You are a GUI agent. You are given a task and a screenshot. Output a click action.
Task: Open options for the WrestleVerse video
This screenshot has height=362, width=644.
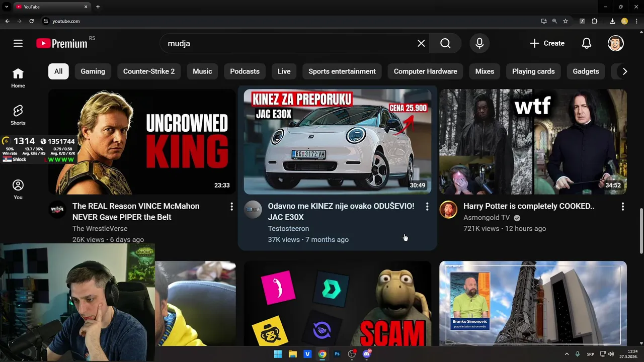(231, 207)
